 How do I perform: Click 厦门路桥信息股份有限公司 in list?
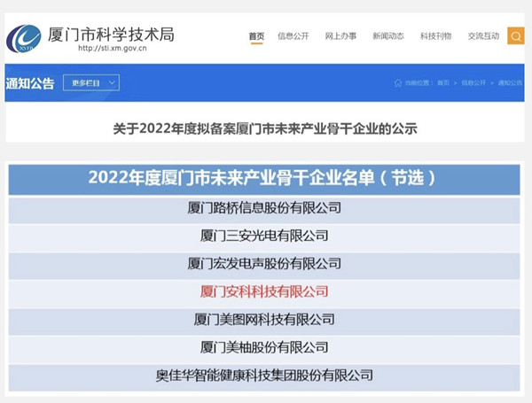click(264, 208)
